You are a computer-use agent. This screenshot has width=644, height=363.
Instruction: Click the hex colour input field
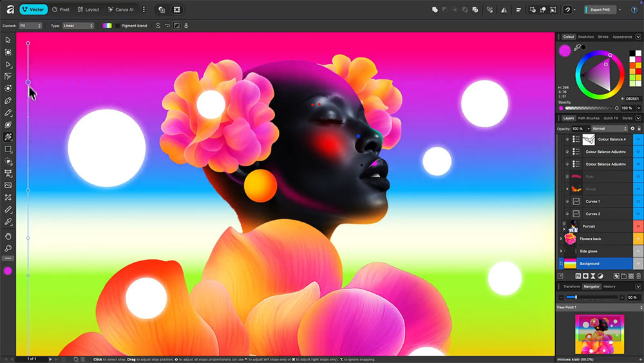pyautogui.click(x=632, y=99)
